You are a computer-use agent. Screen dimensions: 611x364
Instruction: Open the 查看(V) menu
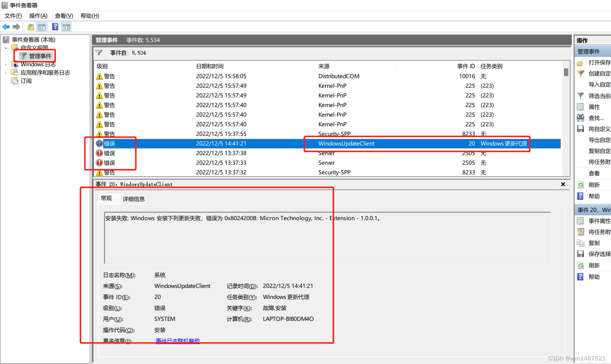click(x=64, y=16)
